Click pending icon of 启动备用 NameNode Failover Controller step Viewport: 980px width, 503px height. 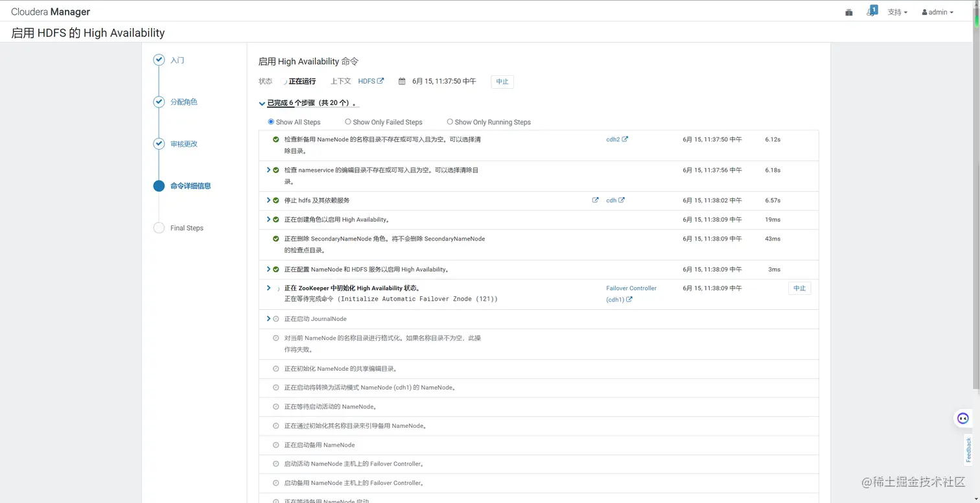(x=276, y=484)
